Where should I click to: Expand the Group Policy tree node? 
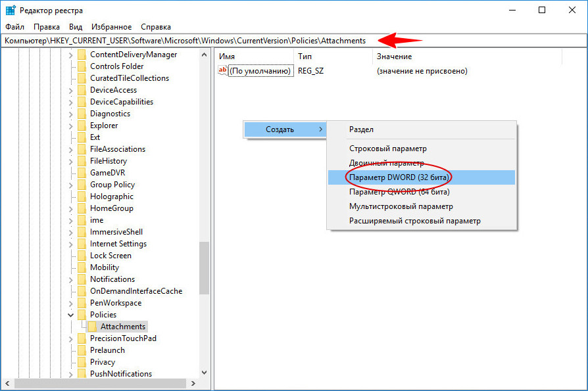click(x=71, y=185)
